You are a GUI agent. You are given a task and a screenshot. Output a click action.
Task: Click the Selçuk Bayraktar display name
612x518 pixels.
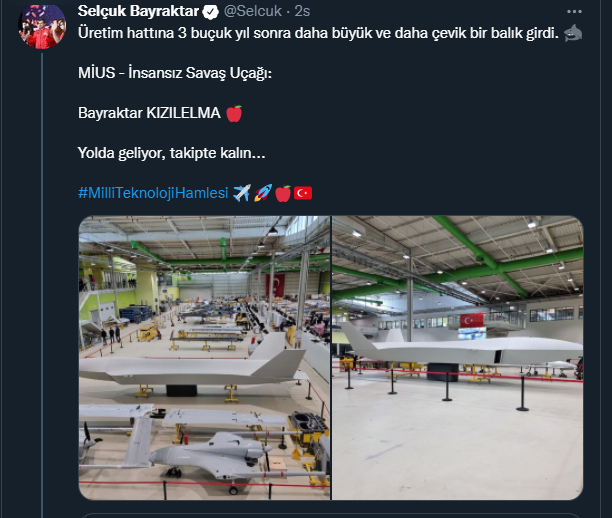[x=138, y=11]
